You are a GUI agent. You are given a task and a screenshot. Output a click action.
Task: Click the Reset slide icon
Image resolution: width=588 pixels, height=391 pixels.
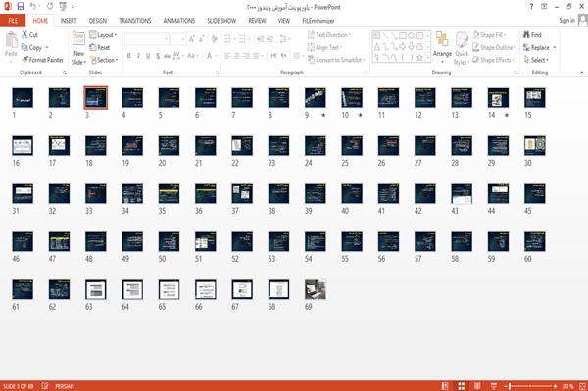click(93, 48)
